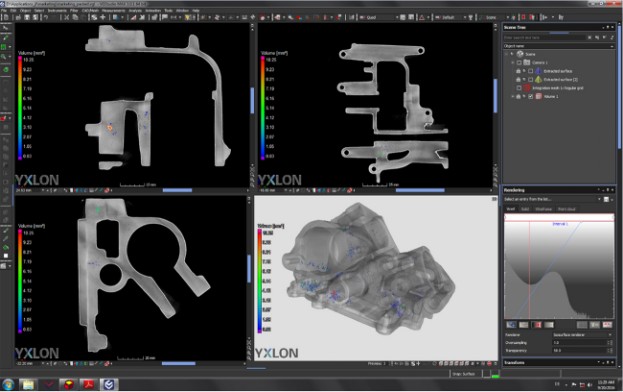Toggle first Extracted surface checkbox

(x=530, y=71)
